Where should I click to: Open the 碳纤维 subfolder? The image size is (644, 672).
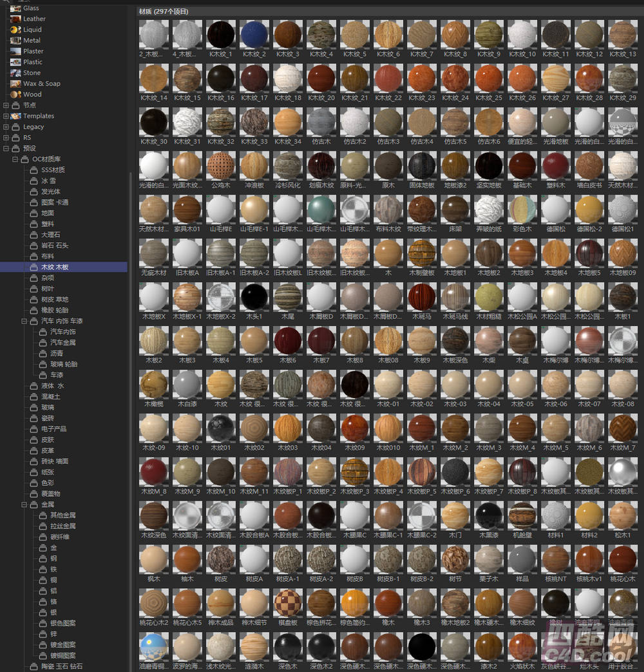pyautogui.click(x=59, y=537)
